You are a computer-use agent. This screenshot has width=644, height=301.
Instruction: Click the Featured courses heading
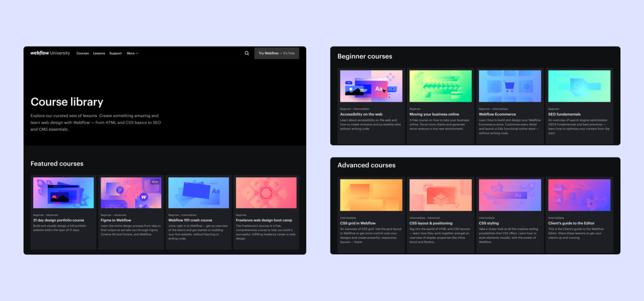tap(57, 164)
